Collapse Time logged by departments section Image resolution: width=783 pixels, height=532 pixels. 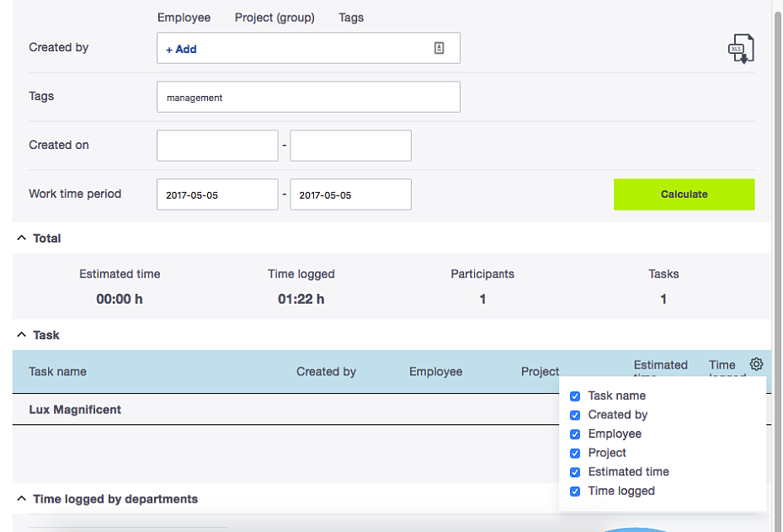[x=22, y=498]
